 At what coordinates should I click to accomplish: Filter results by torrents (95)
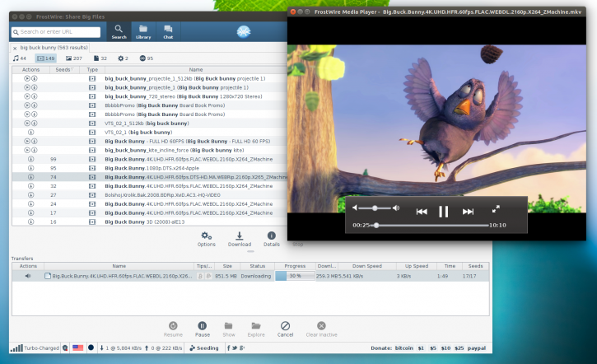[x=147, y=58]
